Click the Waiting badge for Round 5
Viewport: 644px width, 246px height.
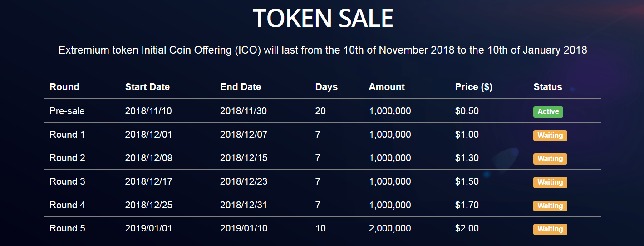[550, 229]
